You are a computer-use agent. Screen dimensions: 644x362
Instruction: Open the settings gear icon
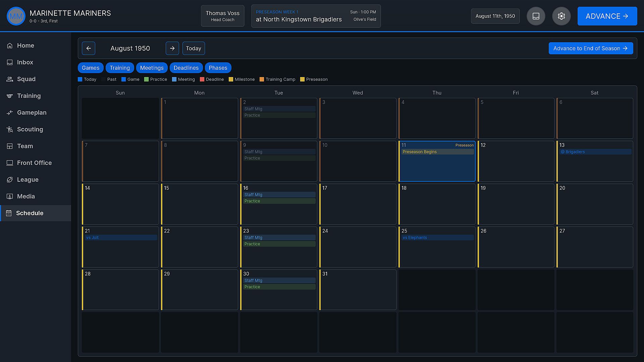coord(561,16)
